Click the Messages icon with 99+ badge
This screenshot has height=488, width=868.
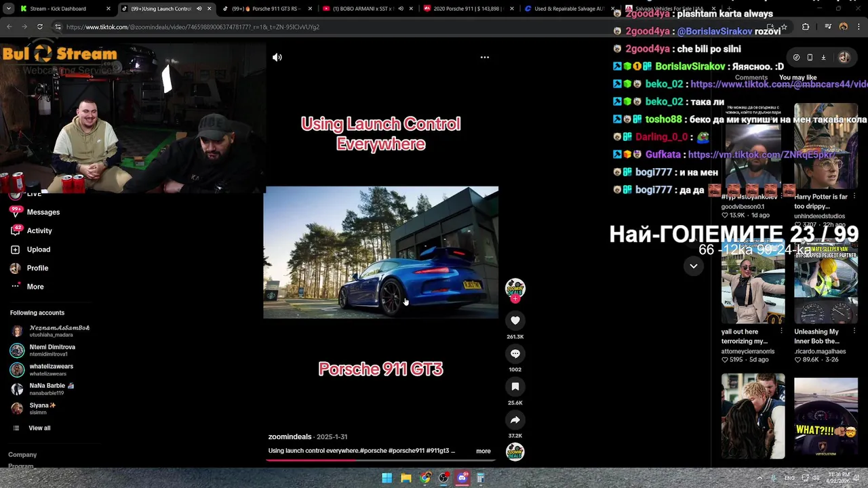tap(16, 211)
